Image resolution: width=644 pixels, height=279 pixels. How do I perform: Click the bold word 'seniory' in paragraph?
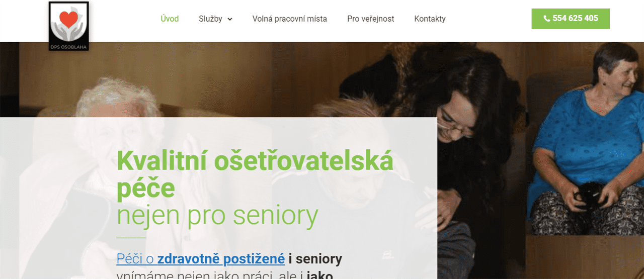(x=318, y=259)
